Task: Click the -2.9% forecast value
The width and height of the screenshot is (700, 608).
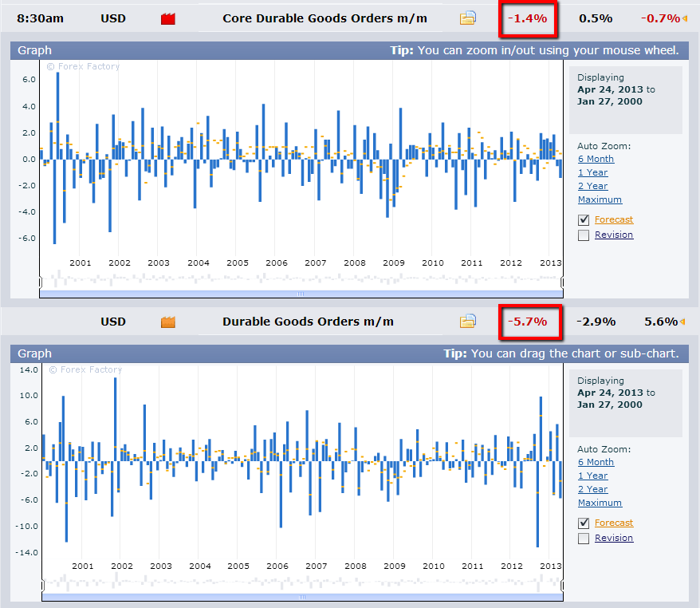Action: (x=596, y=322)
